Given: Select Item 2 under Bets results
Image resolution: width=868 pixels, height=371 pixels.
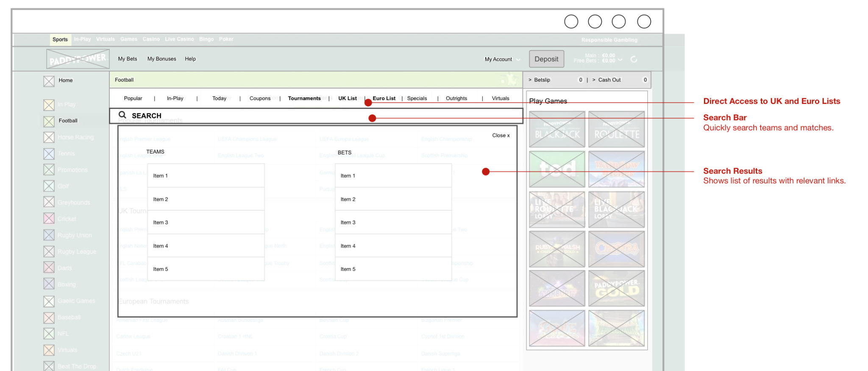Looking at the screenshot, I should 393,199.
